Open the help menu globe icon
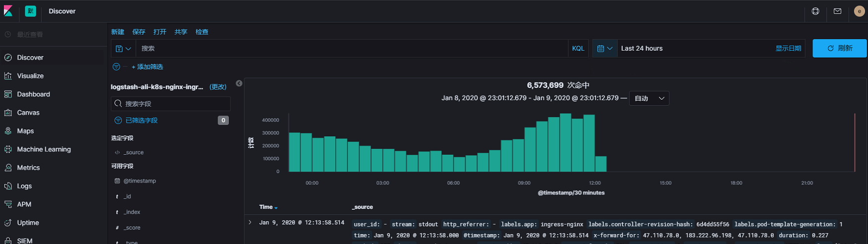This screenshot has height=244, width=868. point(815,11)
